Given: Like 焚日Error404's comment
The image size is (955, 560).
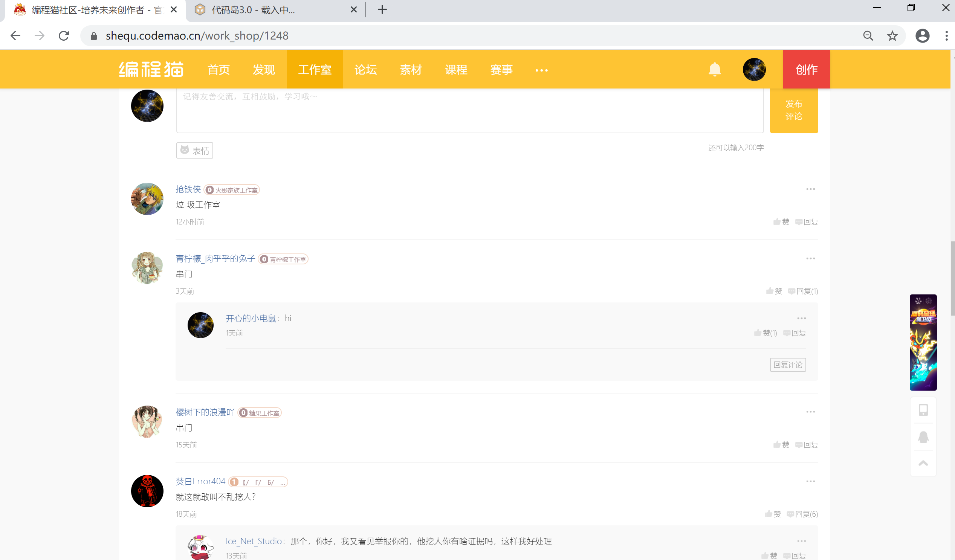Looking at the screenshot, I should tap(773, 514).
